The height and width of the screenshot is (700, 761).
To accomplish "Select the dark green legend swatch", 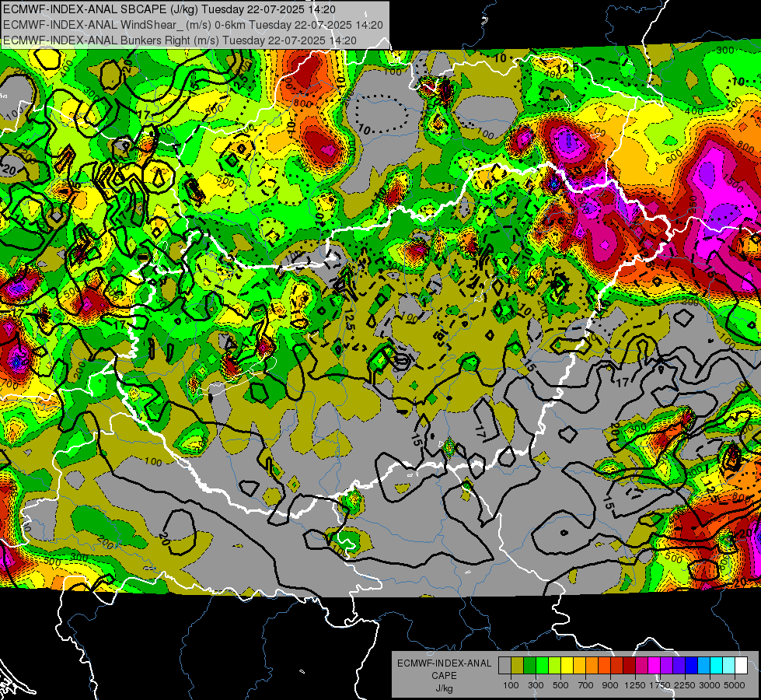I will (529, 666).
